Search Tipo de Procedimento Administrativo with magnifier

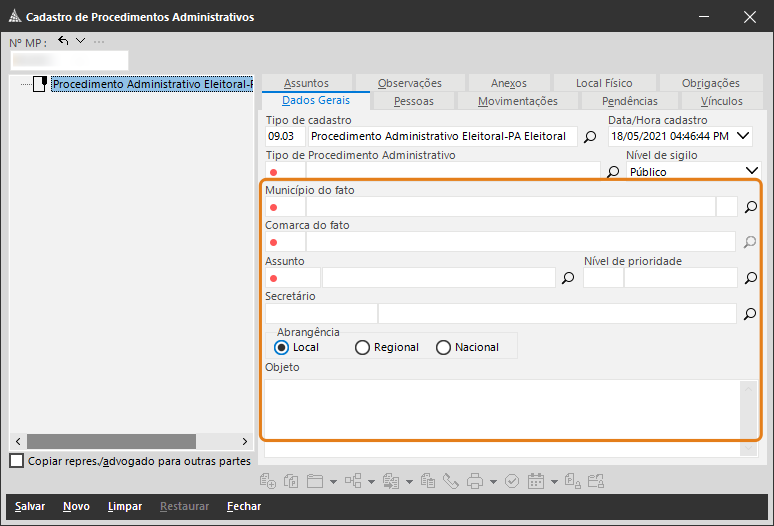click(x=613, y=172)
